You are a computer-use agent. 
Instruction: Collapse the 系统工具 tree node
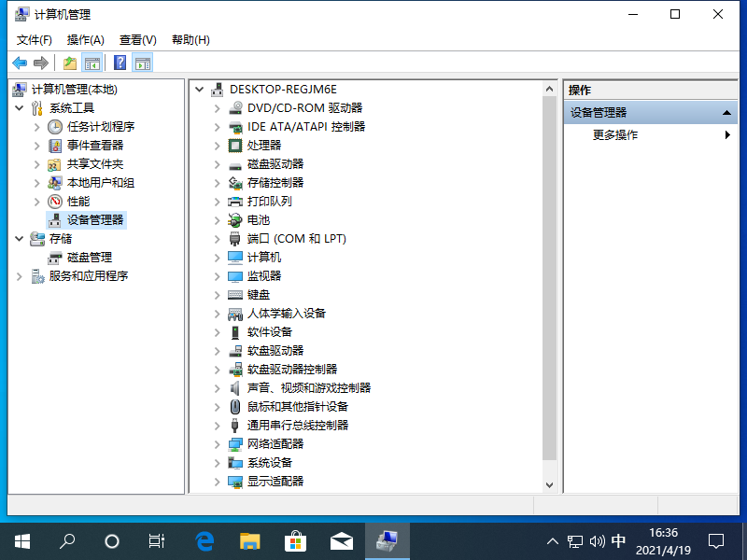19,108
